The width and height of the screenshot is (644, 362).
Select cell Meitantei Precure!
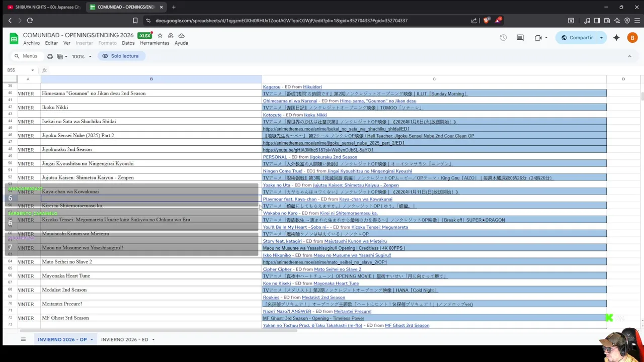click(151, 304)
